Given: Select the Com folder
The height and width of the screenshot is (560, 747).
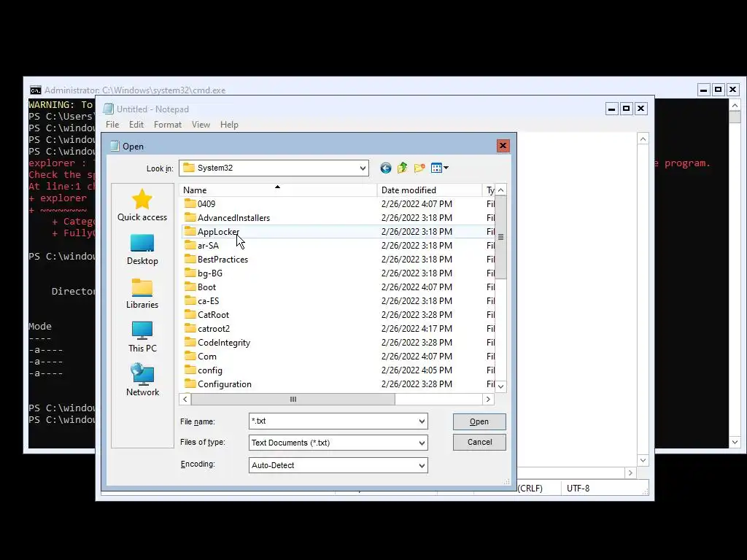Looking at the screenshot, I should [x=206, y=356].
